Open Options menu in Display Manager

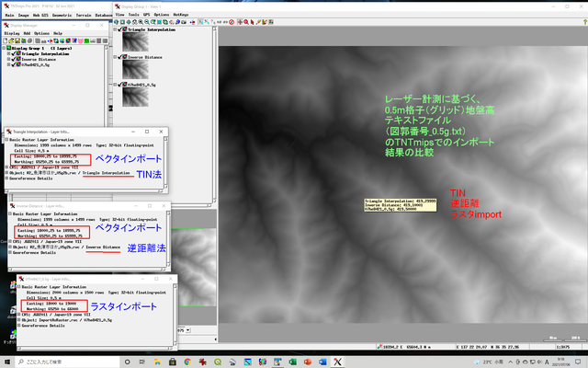pos(41,33)
